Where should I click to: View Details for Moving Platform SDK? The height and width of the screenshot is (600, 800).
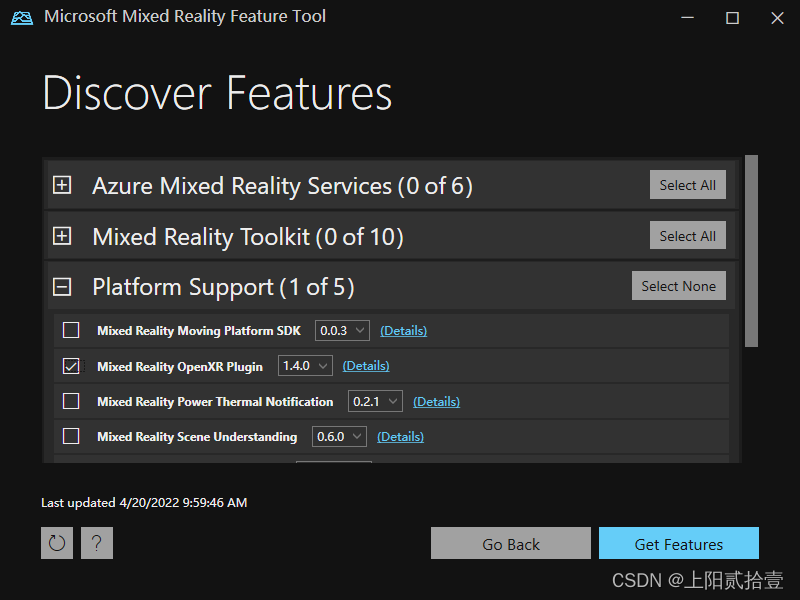click(x=404, y=331)
